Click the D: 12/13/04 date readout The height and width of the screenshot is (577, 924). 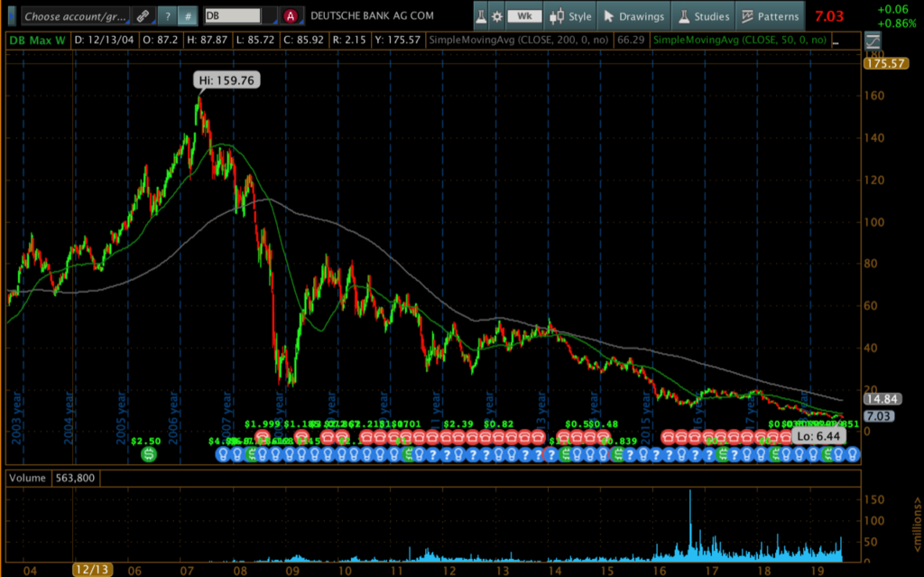(105, 40)
